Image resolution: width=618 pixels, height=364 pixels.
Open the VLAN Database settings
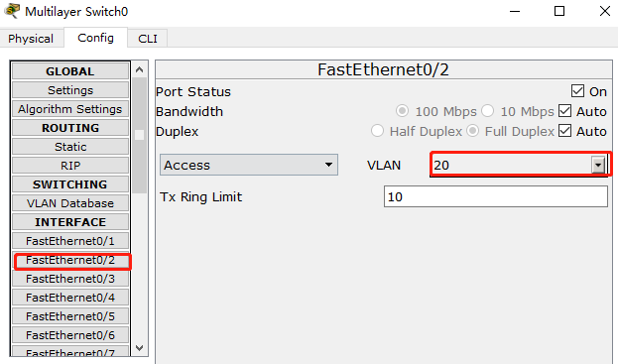(x=70, y=203)
